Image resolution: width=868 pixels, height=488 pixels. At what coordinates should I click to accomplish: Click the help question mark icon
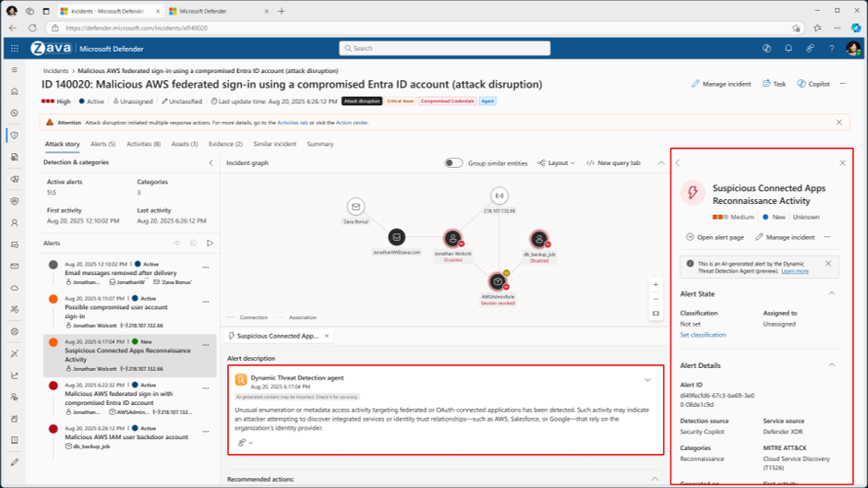831,49
